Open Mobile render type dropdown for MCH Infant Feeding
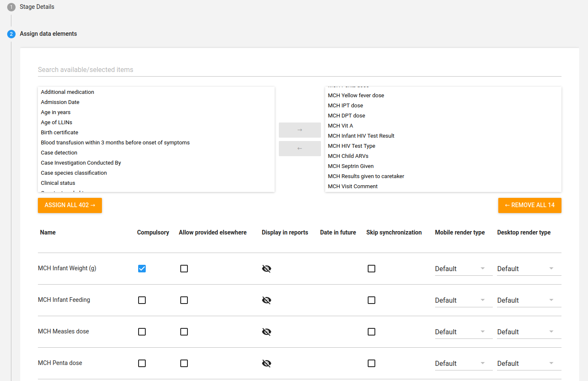588x381 pixels. tap(464, 300)
